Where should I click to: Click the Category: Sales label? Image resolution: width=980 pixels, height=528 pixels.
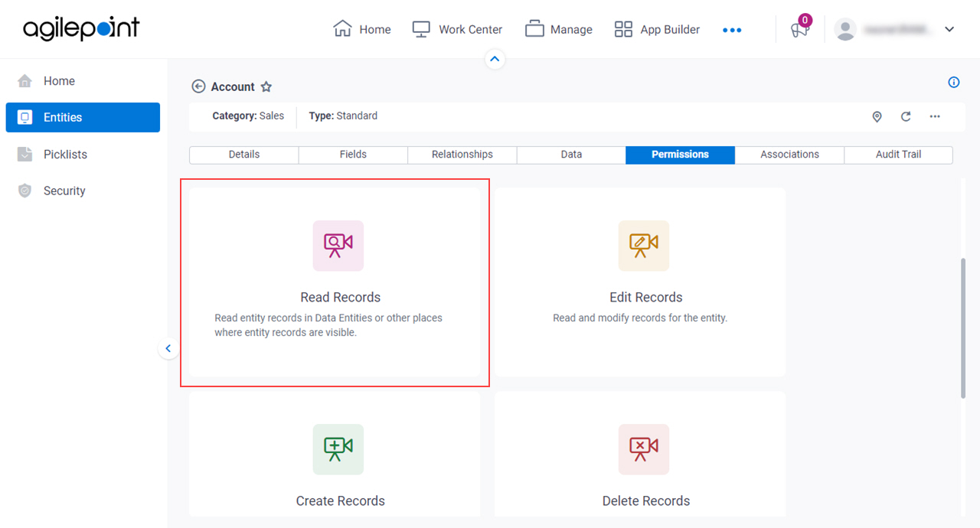248,116
